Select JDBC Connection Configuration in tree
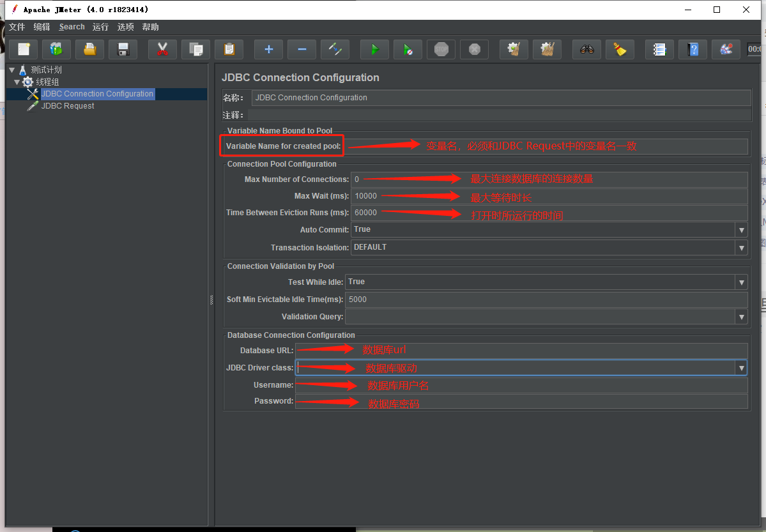Viewport: 766px width, 532px height. [97, 94]
